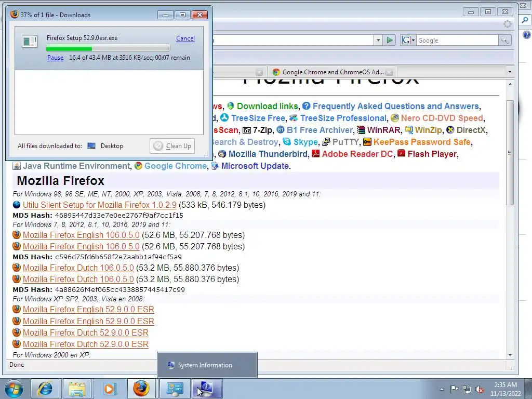The height and width of the screenshot is (399, 532).
Task: Select the System Information taskbar preview
Action: coord(207,365)
